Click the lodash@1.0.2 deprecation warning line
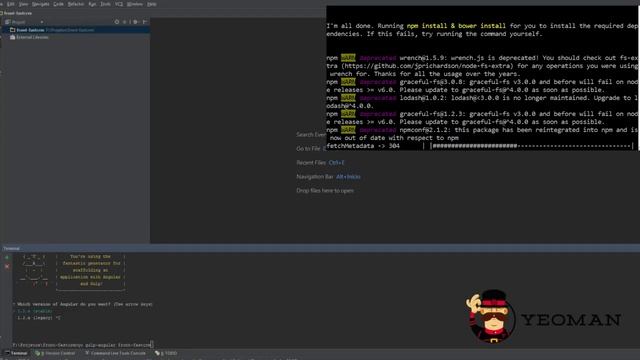Viewport: 640px width, 360px height. click(483, 98)
